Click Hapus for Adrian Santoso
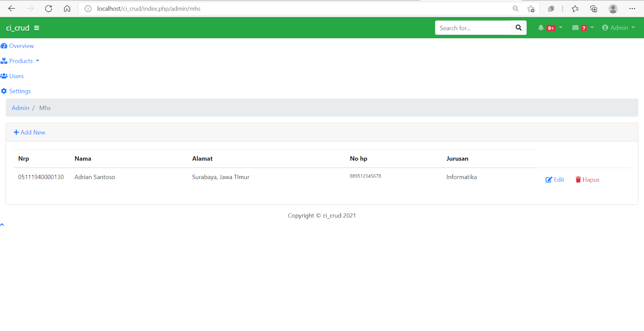 click(x=587, y=180)
